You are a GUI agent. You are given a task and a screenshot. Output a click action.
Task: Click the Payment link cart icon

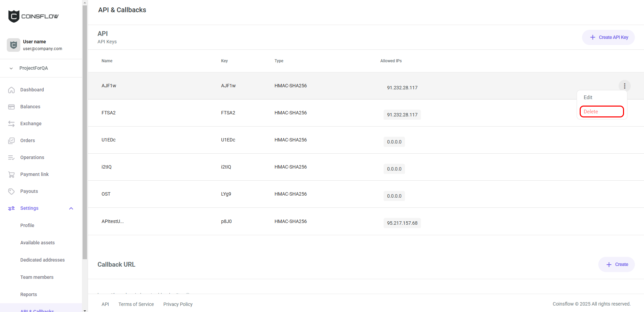click(x=12, y=175)
